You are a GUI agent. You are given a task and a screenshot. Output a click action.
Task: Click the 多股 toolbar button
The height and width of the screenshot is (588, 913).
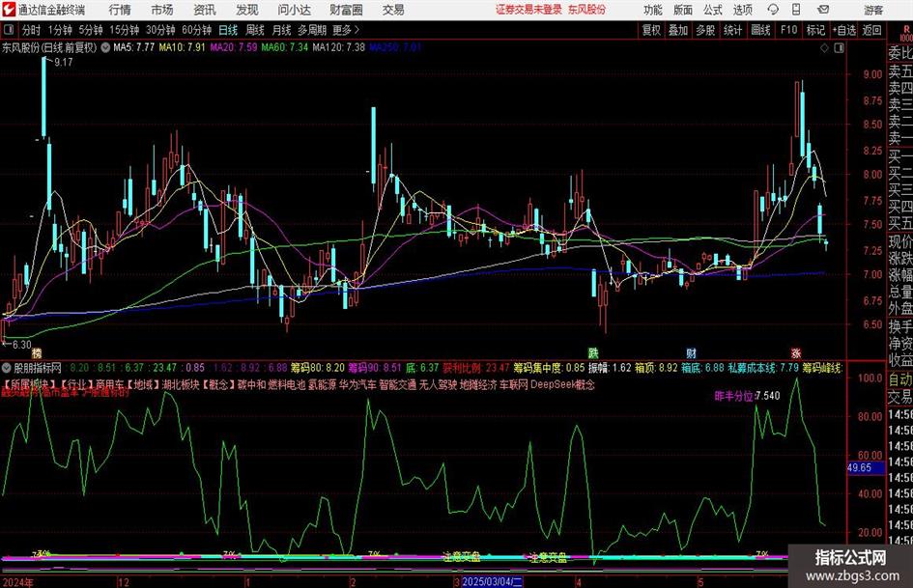point(705,30)
